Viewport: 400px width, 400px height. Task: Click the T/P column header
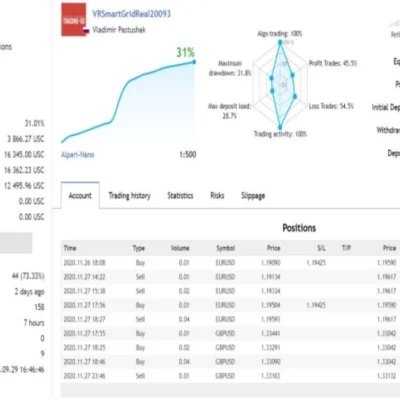point(346,248)
